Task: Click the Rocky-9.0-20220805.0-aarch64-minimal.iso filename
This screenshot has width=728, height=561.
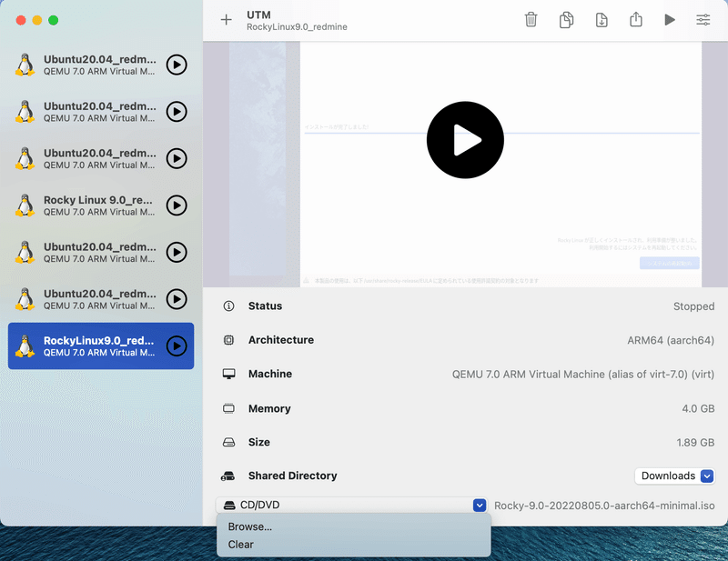Action: click(604, 506)
